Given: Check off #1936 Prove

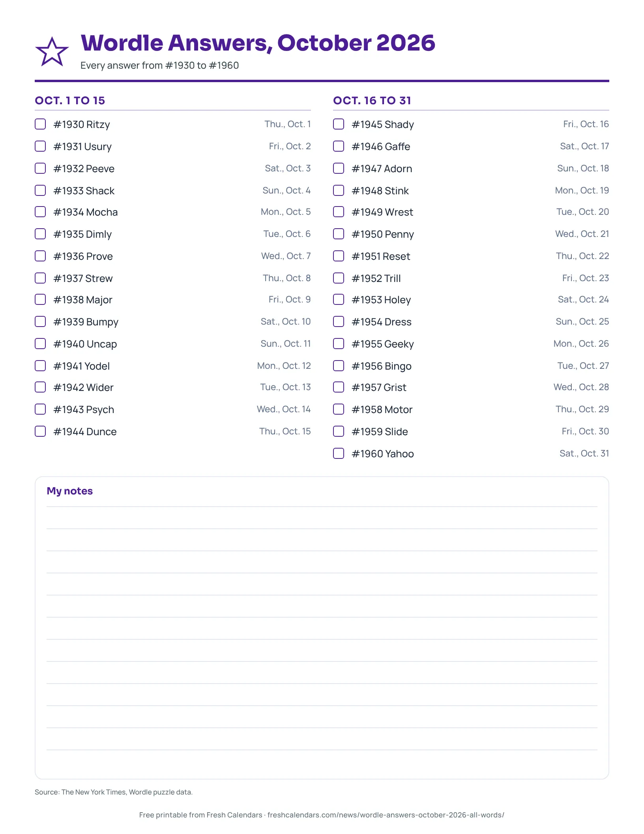Looking at the screenshot, I should tap(40, 256).
